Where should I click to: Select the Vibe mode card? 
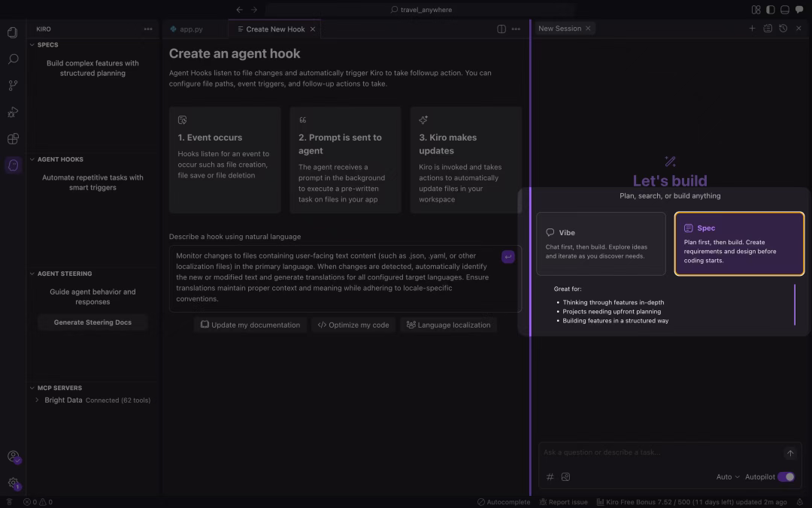(601, 244)
